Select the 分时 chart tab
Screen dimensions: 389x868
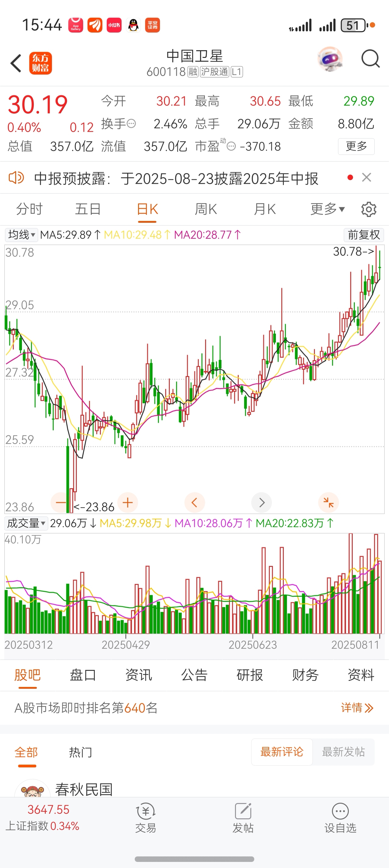[x=29, y=209]
